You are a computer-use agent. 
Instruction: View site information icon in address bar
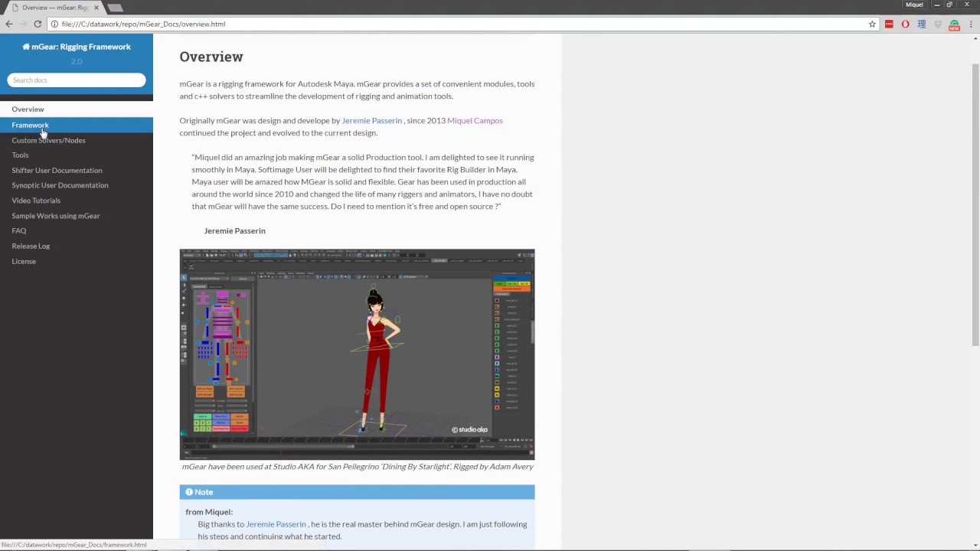(x=54, y=24)
